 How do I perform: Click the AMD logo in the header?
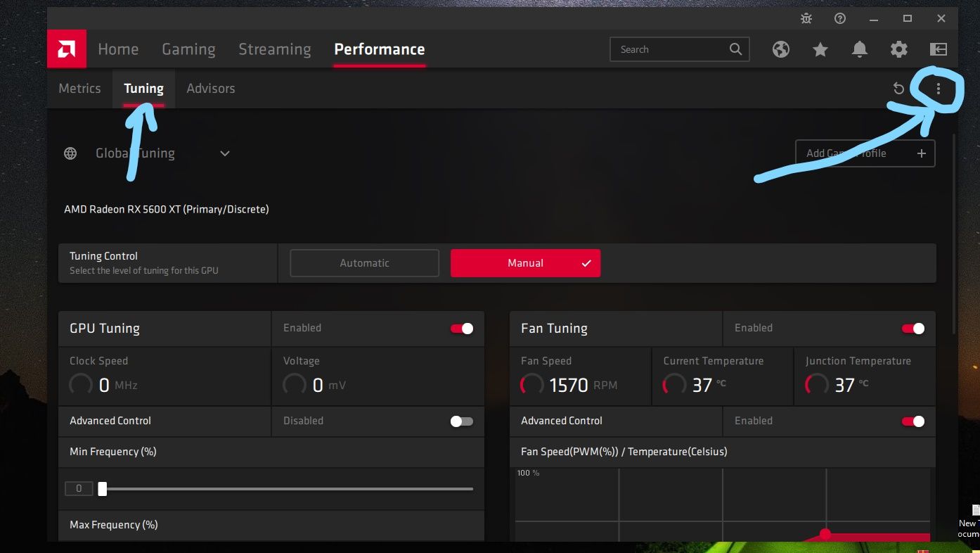pyautogui.click(x=67, y=49)
